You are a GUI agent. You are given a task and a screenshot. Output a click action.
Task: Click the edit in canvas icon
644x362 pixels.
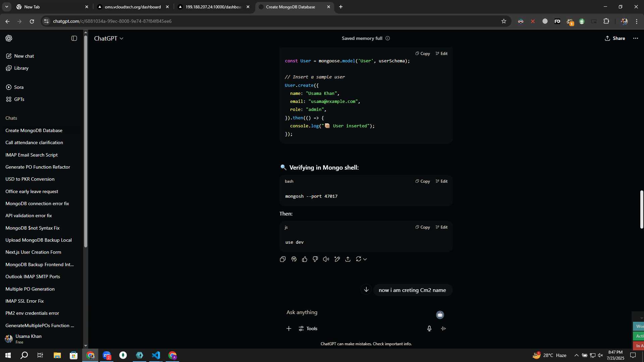(x=337, y=259)
